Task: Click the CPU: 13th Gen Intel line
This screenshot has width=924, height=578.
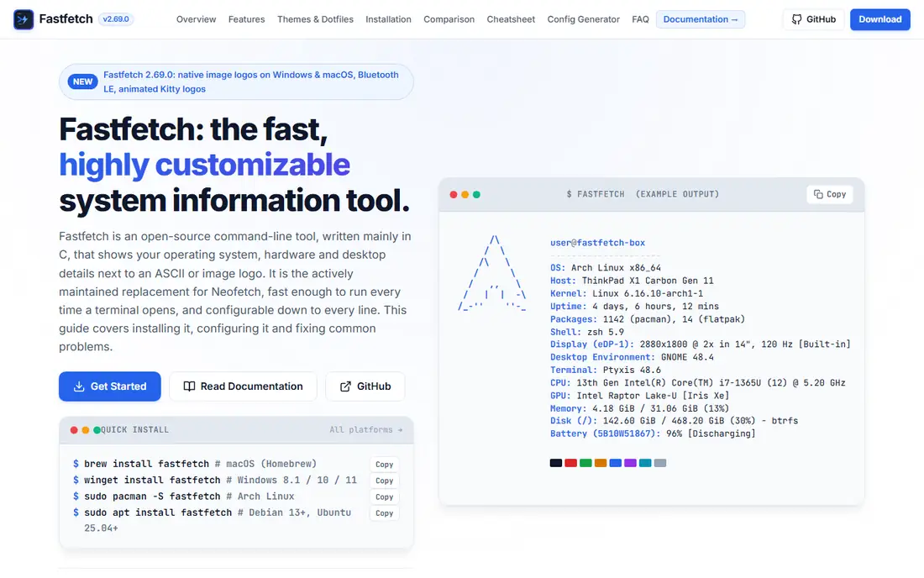Action: [x=698, y=383]
